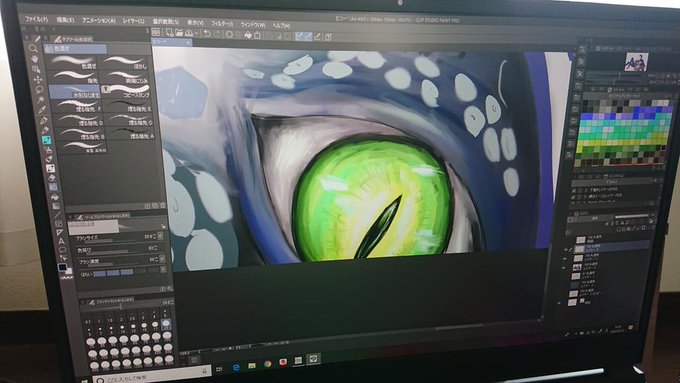Open the ファイル(F) menu
Screen dimensions: 680x383
(36, 19)
